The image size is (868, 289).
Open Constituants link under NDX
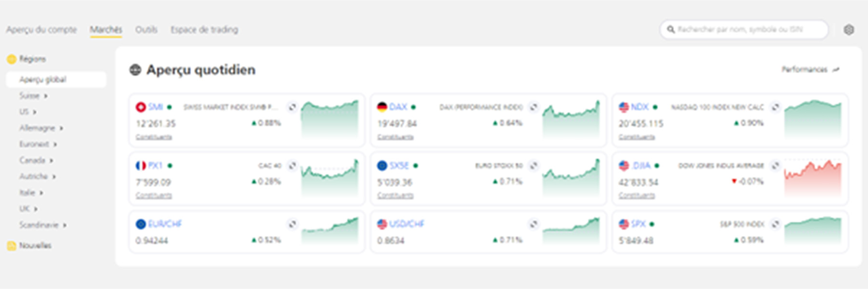637,137
